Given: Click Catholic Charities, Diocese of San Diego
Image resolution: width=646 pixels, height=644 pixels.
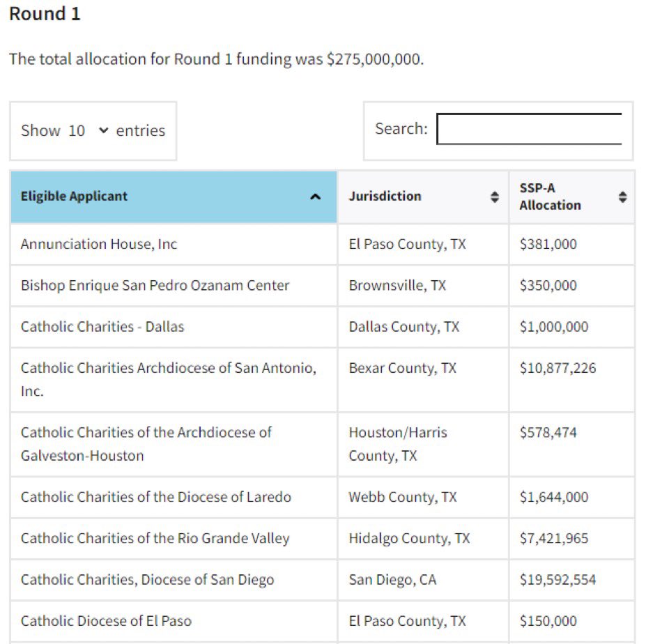Looking at the screenshot, I should point(147,580).
